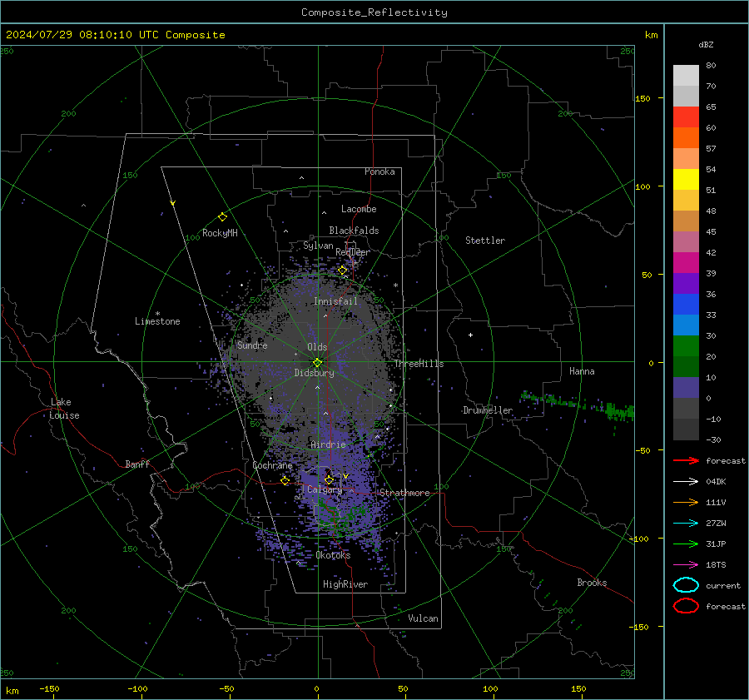The height and width of the screenshot is (700, 749).
Task: Click the green 31JP arrow icon
Action: tap(686, 544)
